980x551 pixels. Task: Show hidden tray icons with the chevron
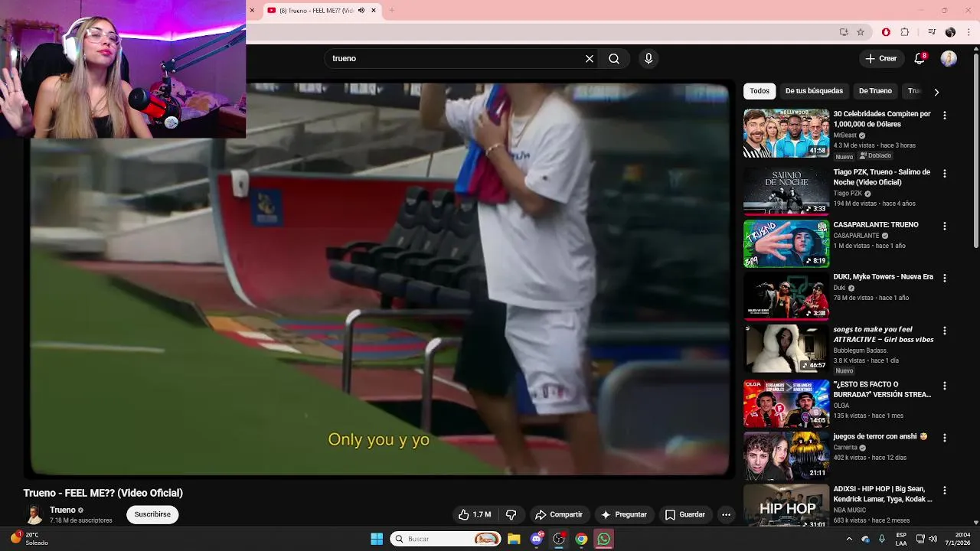click(849, 539)
